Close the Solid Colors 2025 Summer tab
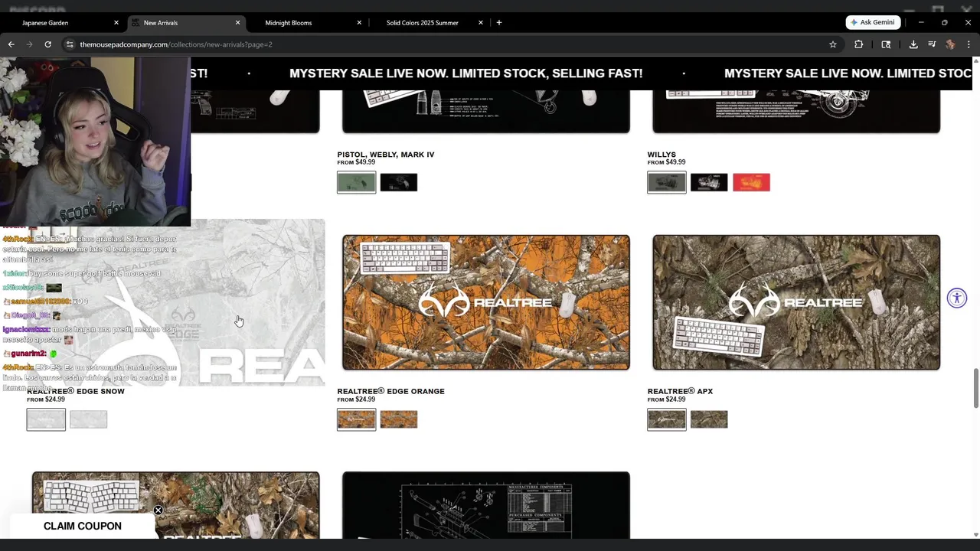 [x=481, y=23]
